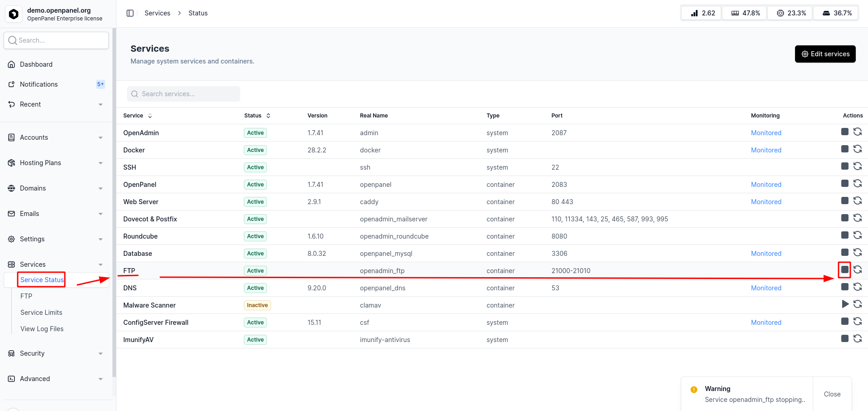The width and height of the screenshot is (868, 411).
Task: Click the sidebar Search field
Action: pyautogui.click(x=56, y=40)
